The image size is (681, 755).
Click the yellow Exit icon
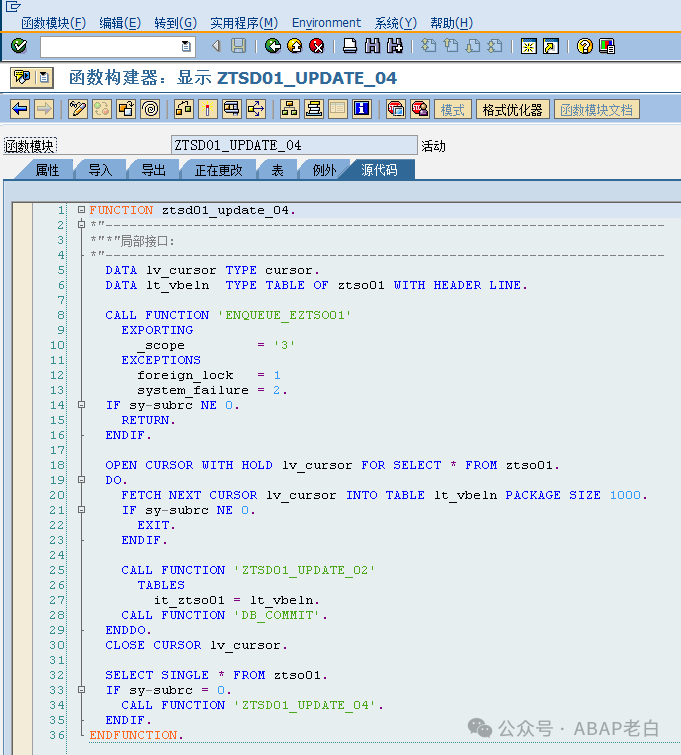coord(295,46)
